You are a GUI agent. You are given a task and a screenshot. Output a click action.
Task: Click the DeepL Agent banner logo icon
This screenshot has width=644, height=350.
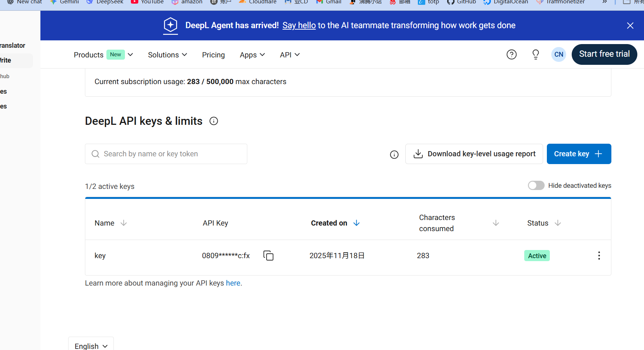coord(171,25)
